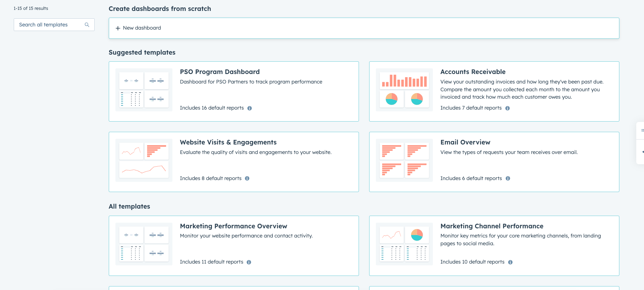Click the drag-handle dots on side widget
The width and height of the screenshot is (644, 290).
point(642,130)
